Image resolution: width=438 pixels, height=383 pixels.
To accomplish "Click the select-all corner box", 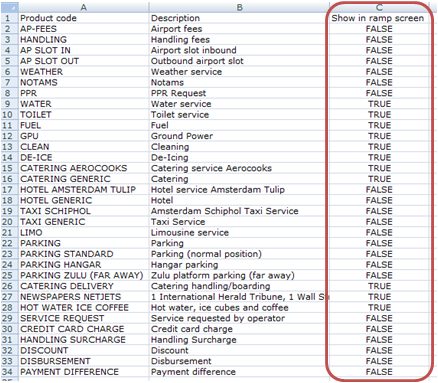I will coord(9,7).
